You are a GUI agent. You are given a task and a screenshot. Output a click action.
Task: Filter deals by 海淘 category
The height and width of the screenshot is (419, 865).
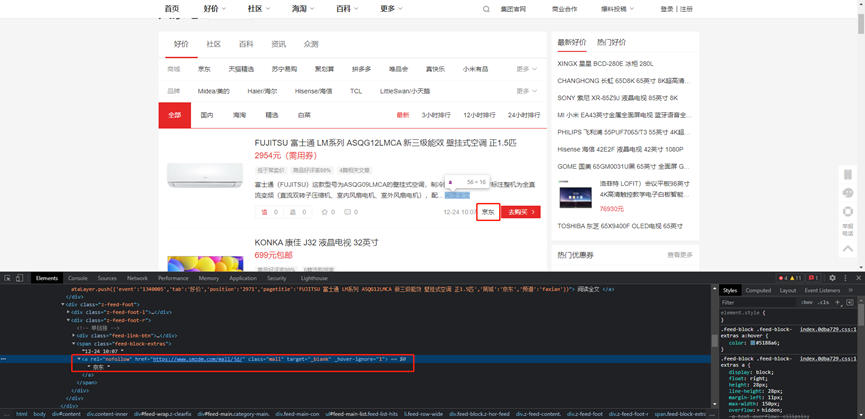[239, 115]
